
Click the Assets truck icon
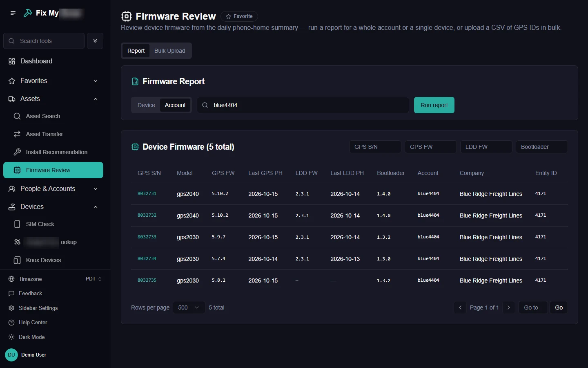12,99
